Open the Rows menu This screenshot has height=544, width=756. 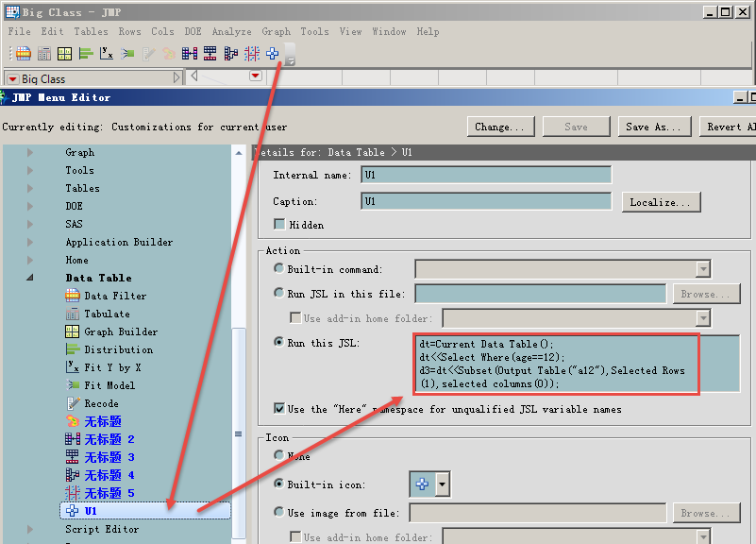point(129,31)
